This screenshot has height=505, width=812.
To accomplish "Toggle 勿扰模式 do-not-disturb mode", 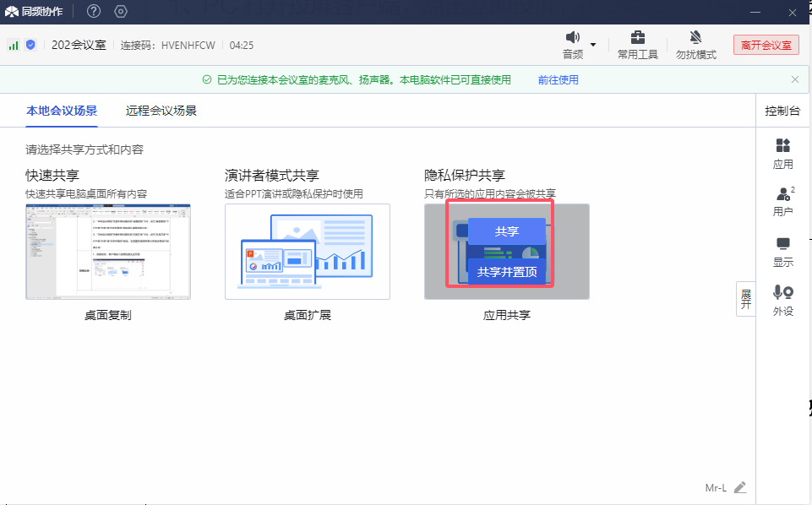I will [696, 38].
